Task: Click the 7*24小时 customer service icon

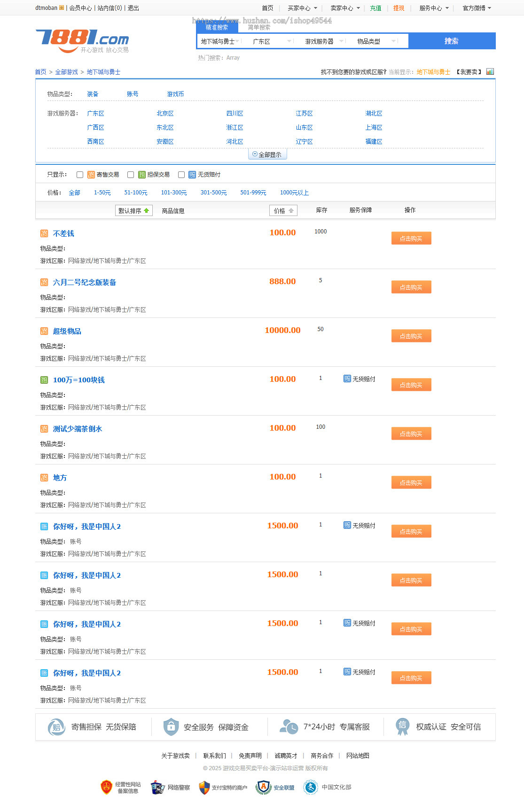Action: click(x=289, y=727)
